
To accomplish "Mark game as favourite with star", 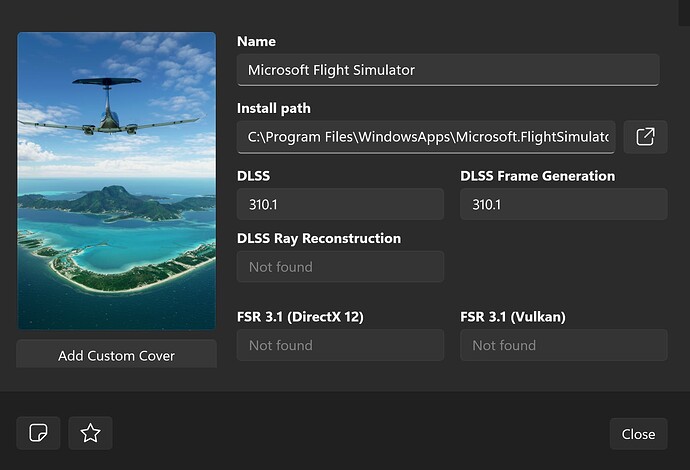I will tap(90, 433).
